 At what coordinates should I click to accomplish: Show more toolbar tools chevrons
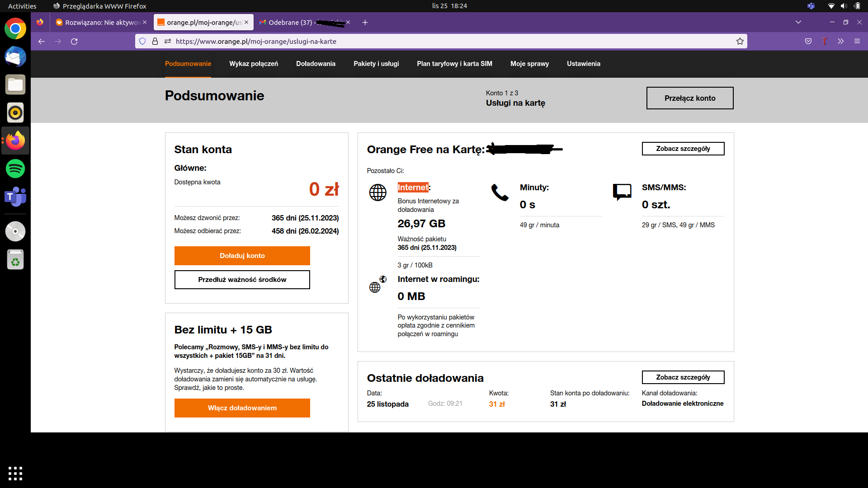point(840,41)
